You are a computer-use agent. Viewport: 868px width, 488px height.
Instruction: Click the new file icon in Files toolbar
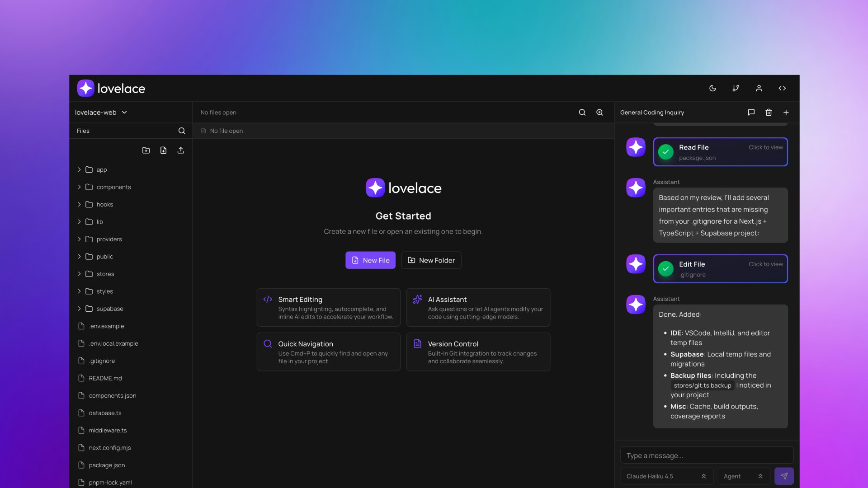point(163,150)
